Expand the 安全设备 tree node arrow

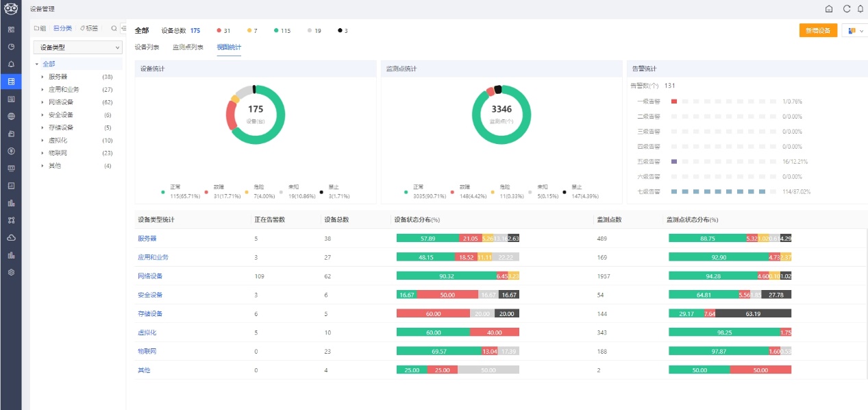coord(42,114)
